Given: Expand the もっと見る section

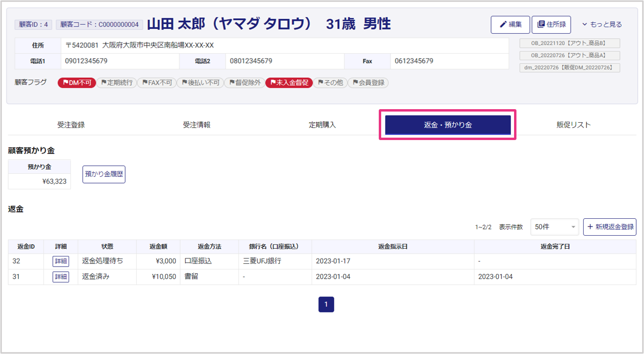Looking at the screenshot, I should pyautogui.click(x=601, y=25).
